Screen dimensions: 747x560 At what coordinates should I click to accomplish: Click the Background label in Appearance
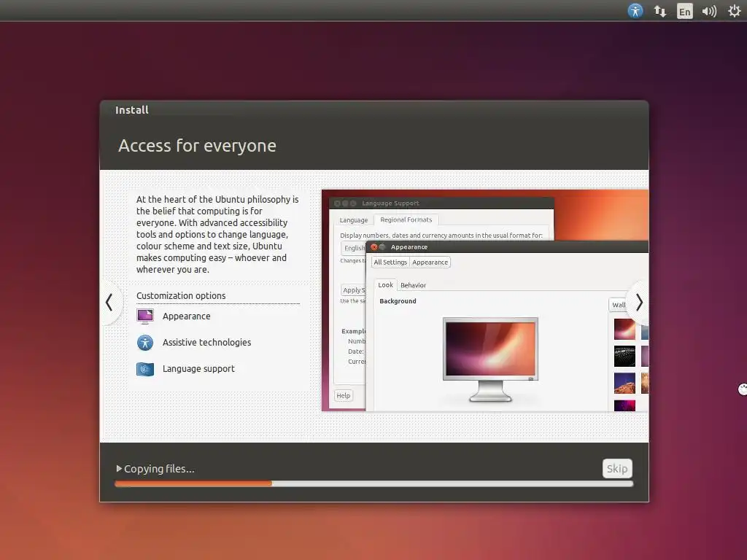398,301
